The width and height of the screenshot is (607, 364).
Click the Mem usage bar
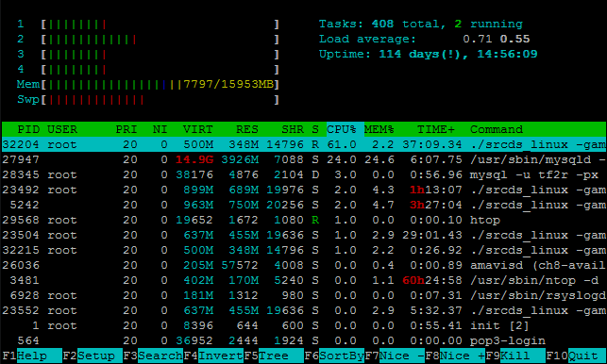[148, 84]
